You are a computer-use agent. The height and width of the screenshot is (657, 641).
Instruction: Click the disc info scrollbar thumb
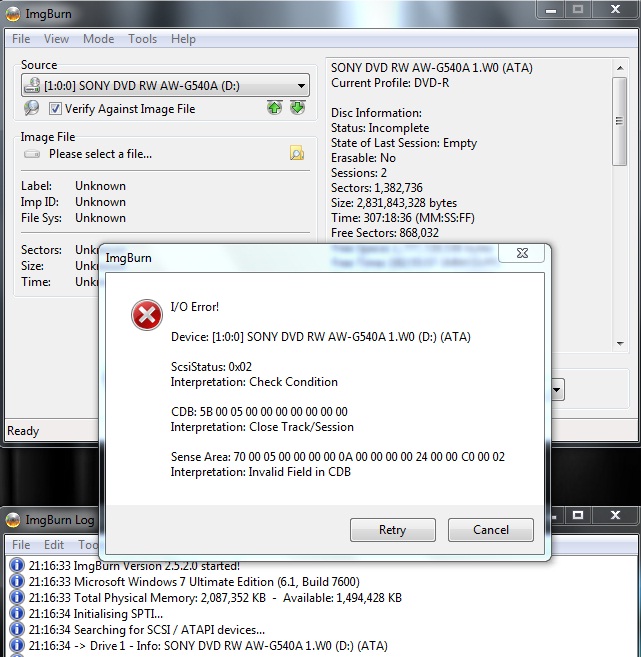tap(620, 121)
